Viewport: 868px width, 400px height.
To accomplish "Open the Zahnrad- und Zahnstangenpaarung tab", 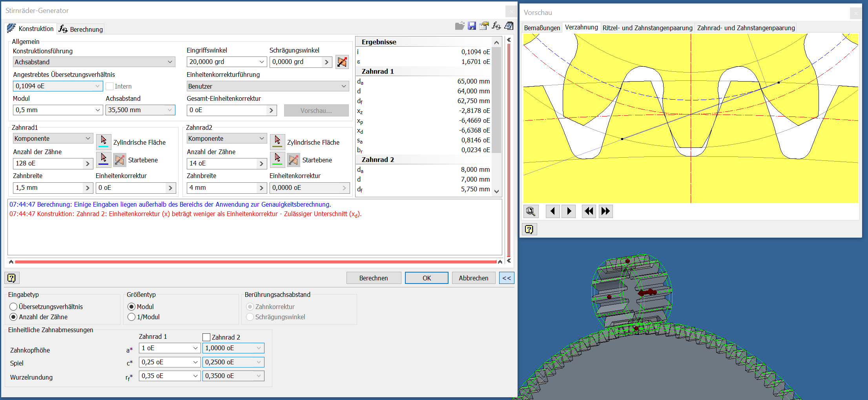I will pyautogui.click(x=746, y=28).
